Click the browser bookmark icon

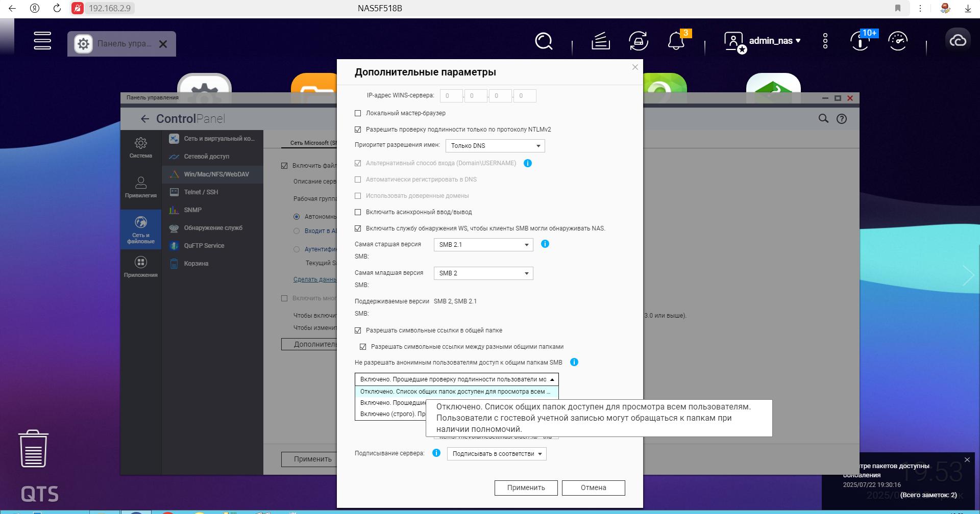[898, 8]
